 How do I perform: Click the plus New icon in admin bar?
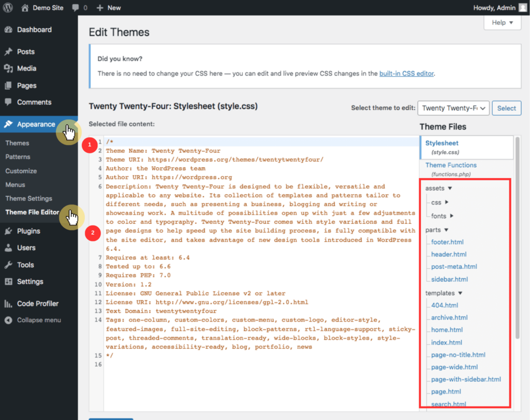tap(100, 8)
